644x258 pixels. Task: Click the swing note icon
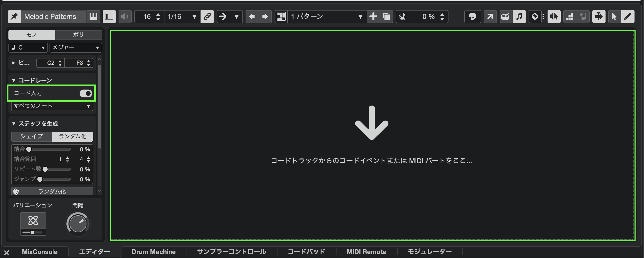click(402, 17)
